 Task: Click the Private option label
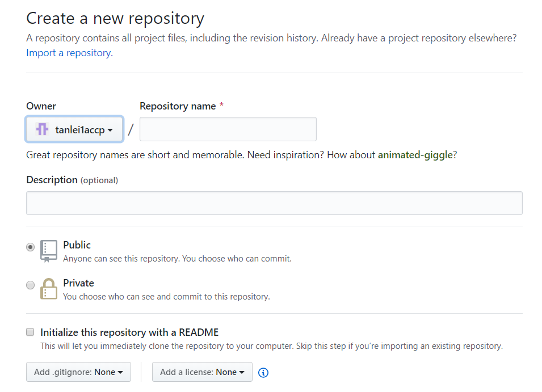[x=78, y=283]
